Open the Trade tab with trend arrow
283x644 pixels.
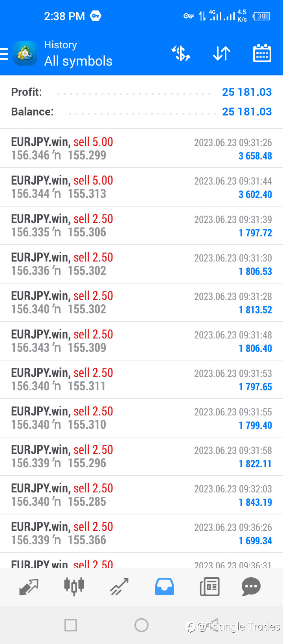(119, 587)
